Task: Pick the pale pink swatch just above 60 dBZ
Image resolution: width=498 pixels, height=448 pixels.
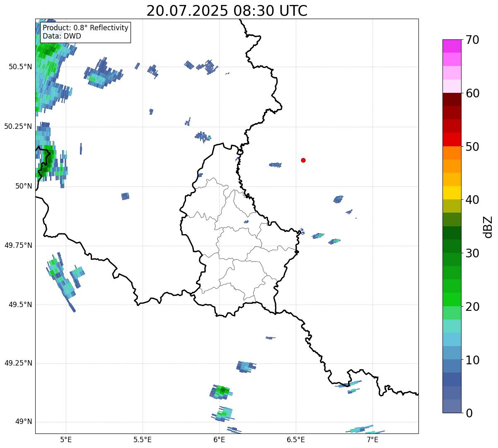Action: [x=452, y=86]
